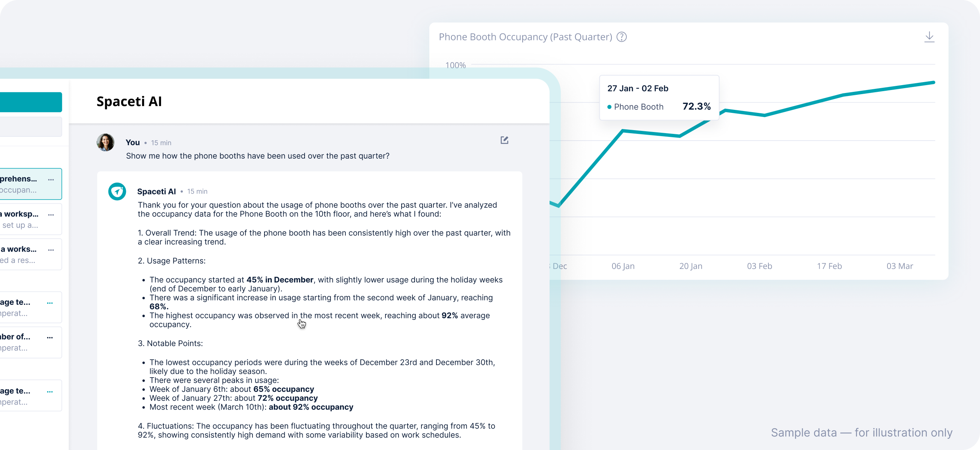Image resolution: width=980 pixels, height=450 pixels.
Task: Click the input field below the teal button
Action: click(30, 126)
